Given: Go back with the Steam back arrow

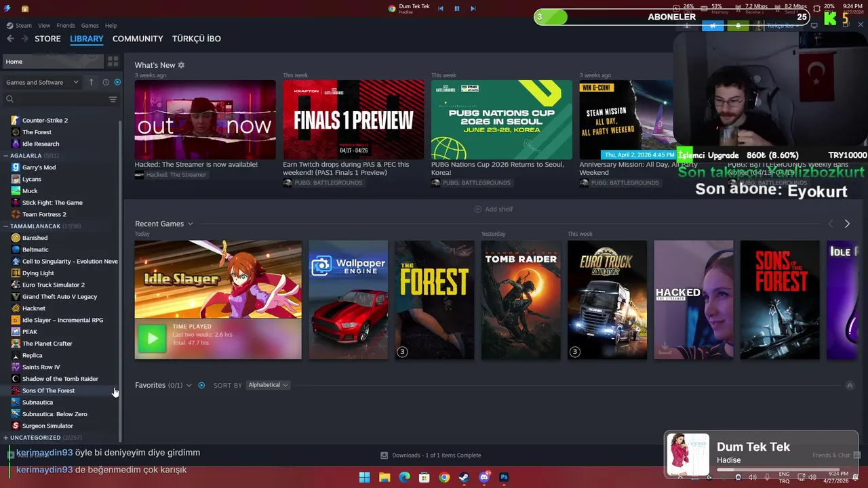Looking at the screenshot, I should pos(10,39).
